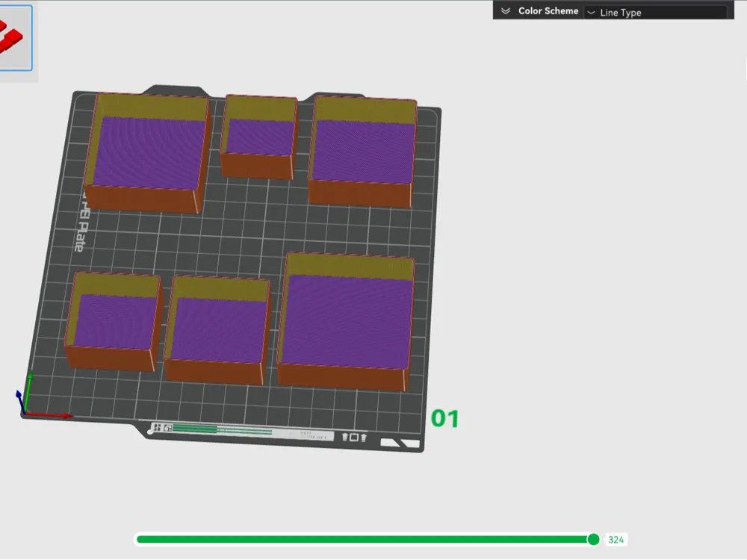The width and height of the screenshot is (747, 560).
Task: Click the middle of the green layer track
Action: pos(365,539)
